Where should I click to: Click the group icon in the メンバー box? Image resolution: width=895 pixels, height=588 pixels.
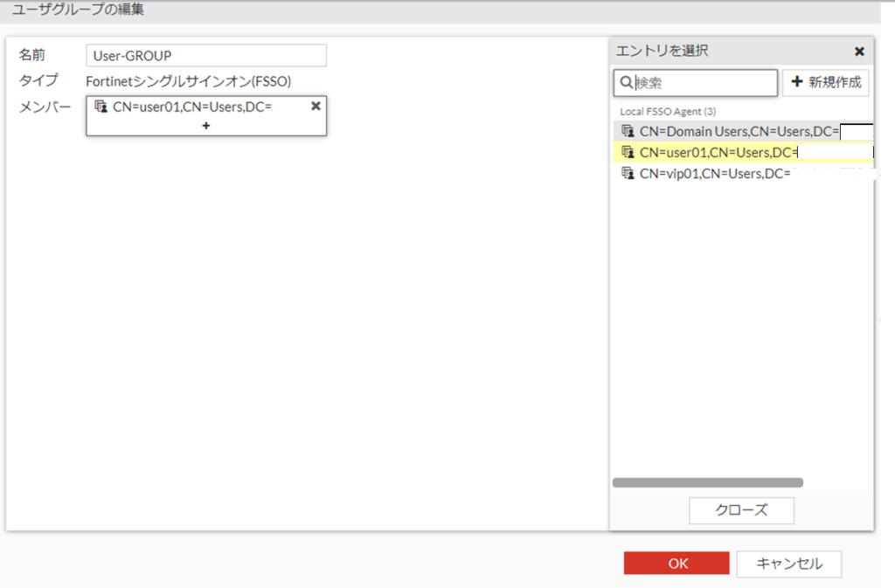coord(101,107)
